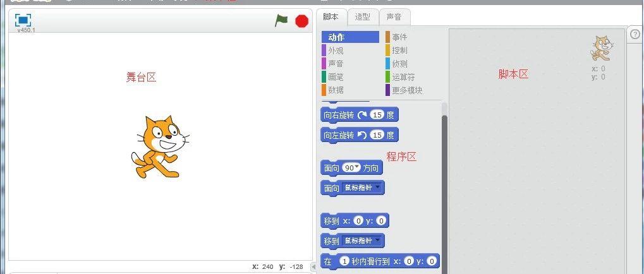Click clockwise arrow icon in 向右旋转 block
This screenshot has height=274, width=644.
coord(362,116)
